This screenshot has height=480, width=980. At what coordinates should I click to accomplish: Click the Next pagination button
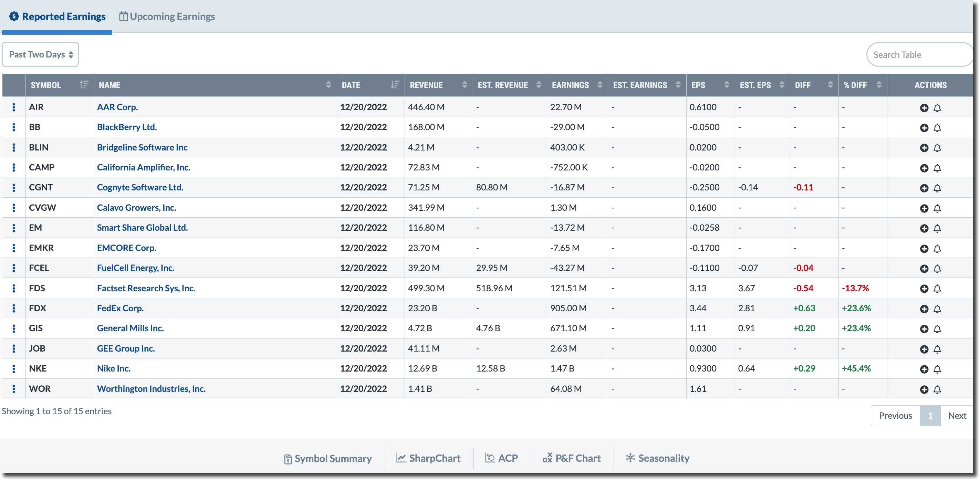[957, 415]
